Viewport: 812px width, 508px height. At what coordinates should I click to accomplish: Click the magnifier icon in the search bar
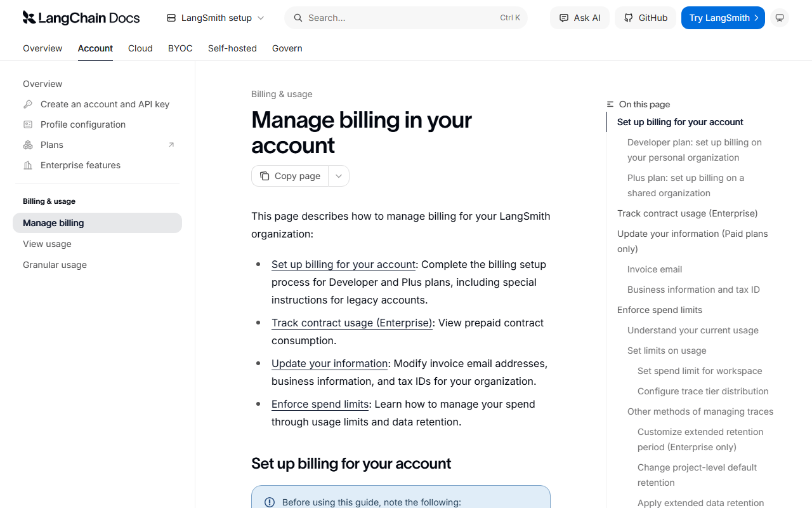pyautogui.click(x=298, y=18)
